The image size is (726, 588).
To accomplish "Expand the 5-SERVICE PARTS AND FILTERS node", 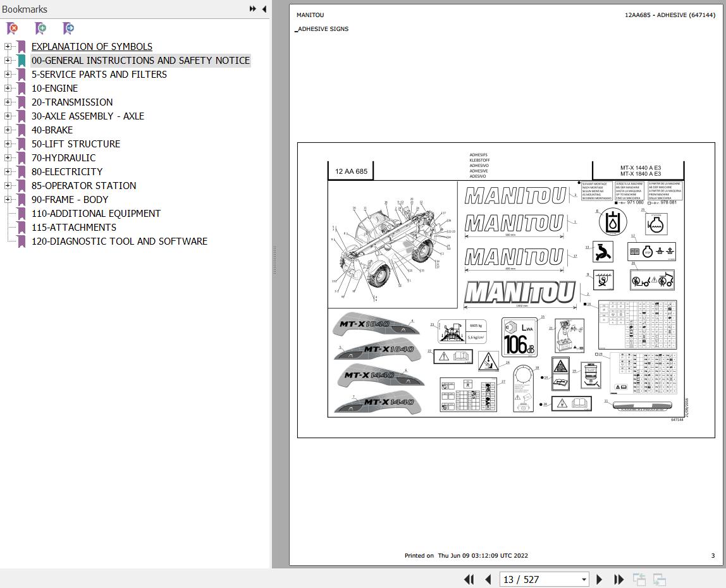I will [8, 74].
